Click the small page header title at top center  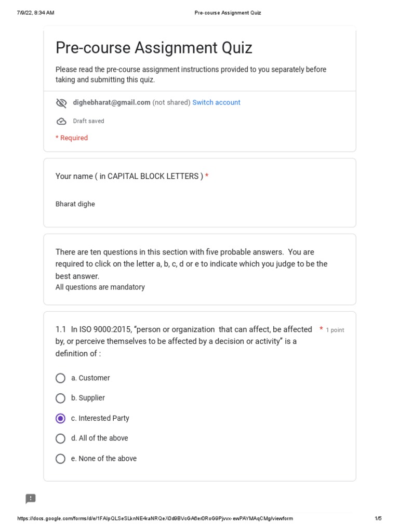pos(228,12)
